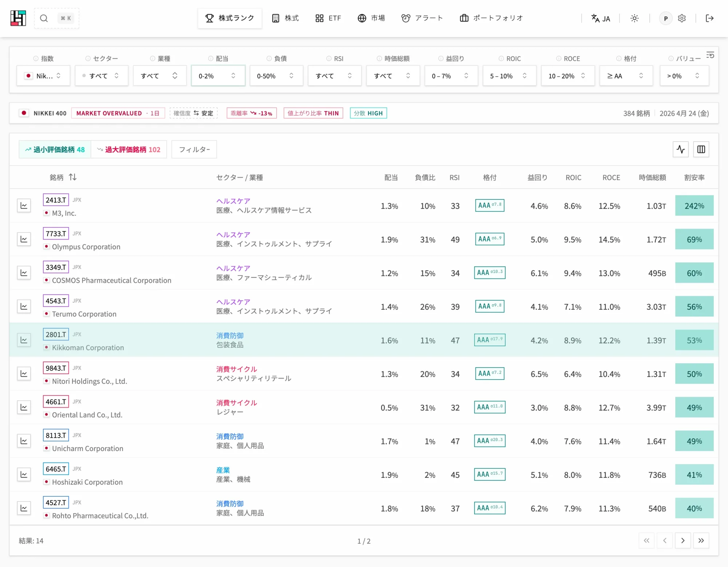Toggle light/dark theme sun icon

point(634,18)
